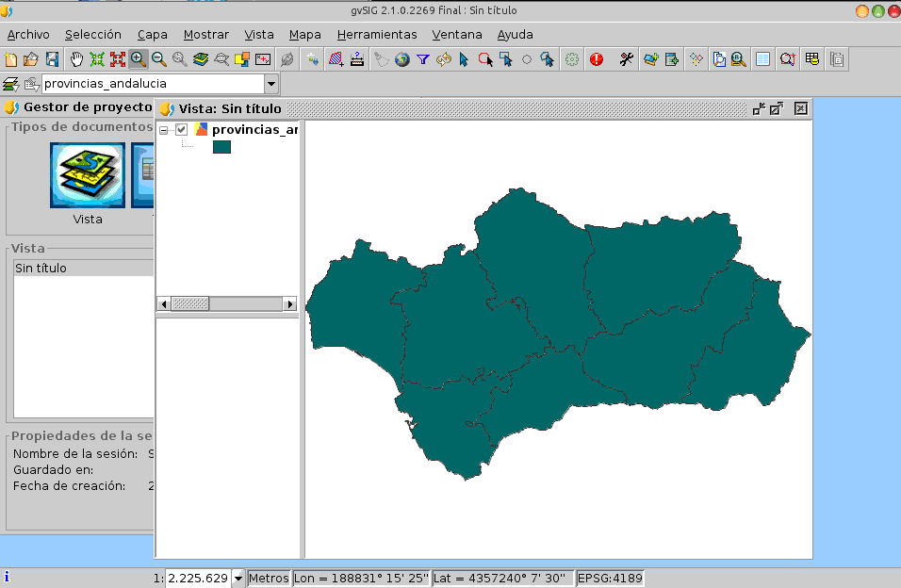Open the Herramientas menu
The height and width of the screenshot is (588, 901).
click(376, 34)
